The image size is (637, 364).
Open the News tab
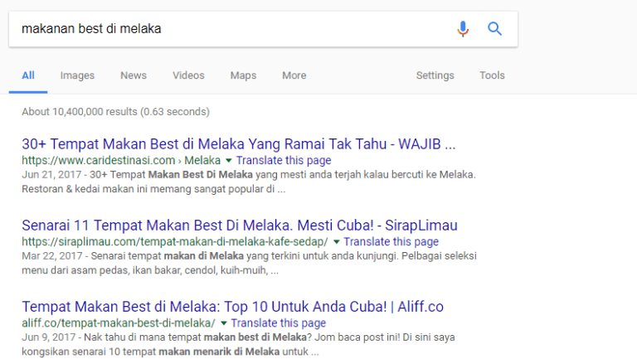pyautogui.click(x=133, y=75)
